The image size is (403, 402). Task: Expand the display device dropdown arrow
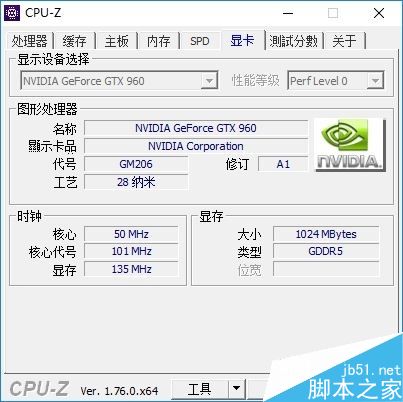click(209, 81)
